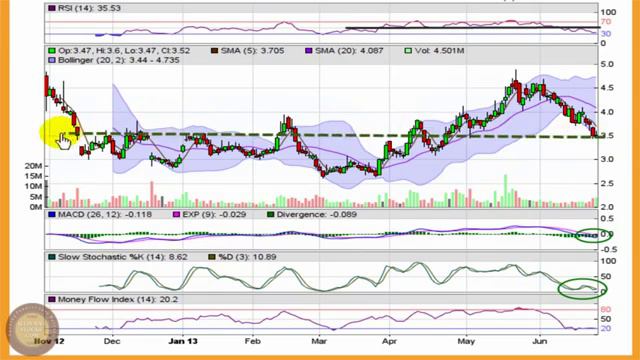Click the 20M volume axis value
The image size is (640, 360).
(x=33, y=166)
